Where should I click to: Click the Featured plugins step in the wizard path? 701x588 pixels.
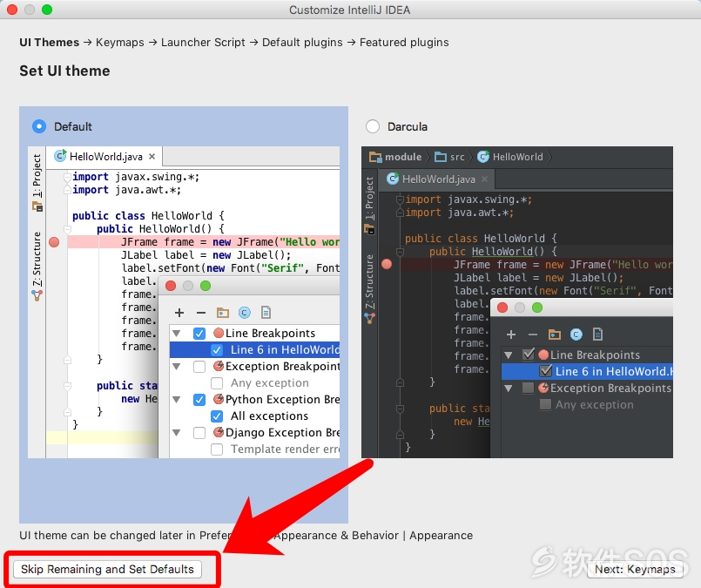(x=404, y=43)
